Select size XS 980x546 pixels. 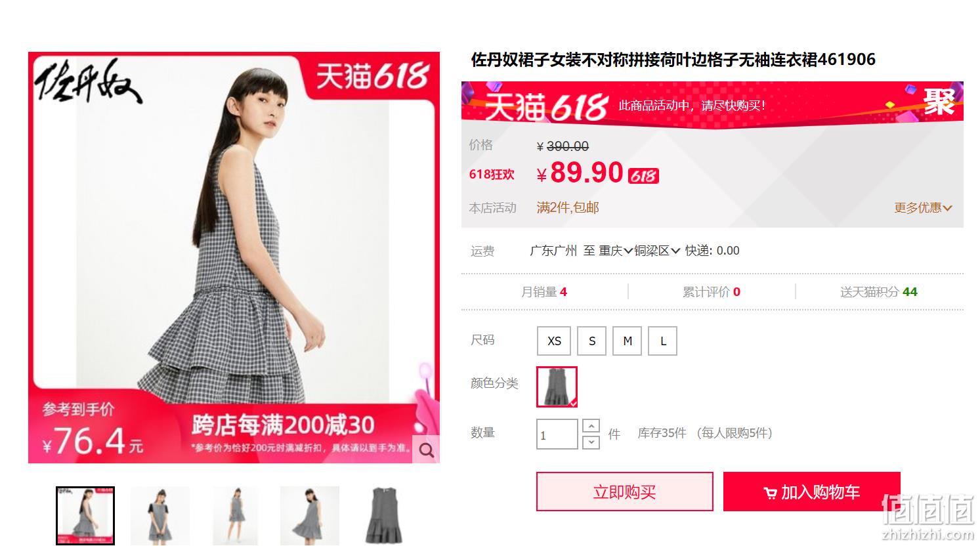click(554, 341)
